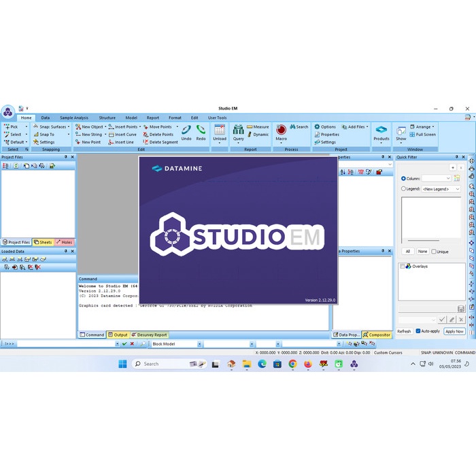The width and height of the screenshot is (476, 476).
Task: Click the Search tool in Process group
Action: point(299,126)
